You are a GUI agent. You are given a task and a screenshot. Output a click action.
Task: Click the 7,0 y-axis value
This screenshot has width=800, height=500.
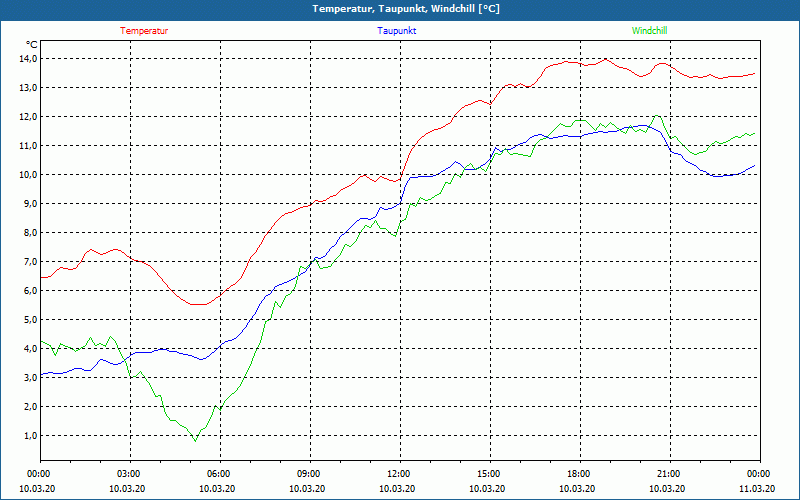[31, 262]
